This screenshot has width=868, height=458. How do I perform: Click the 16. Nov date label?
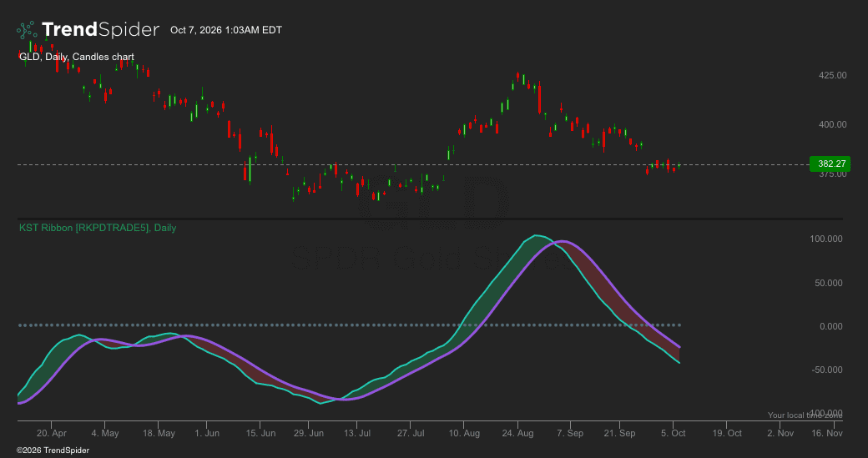click(827, 433)
